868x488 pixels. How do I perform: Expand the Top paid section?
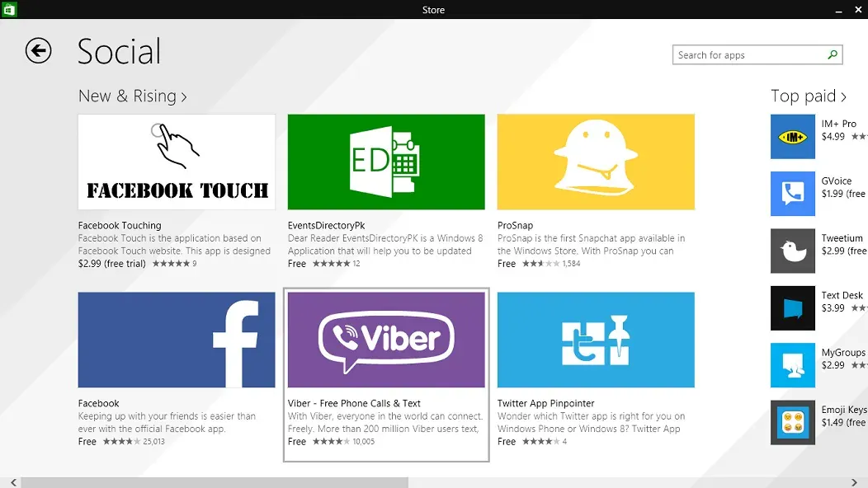pos(808,96)
